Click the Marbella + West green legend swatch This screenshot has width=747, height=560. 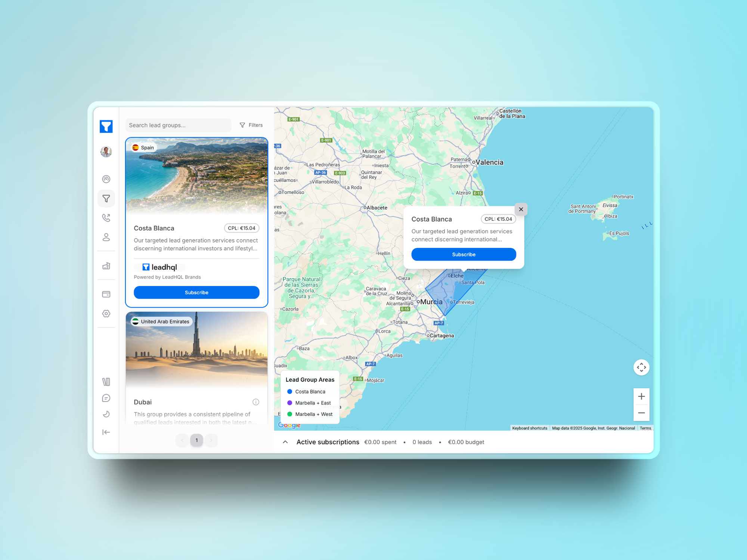click(x=289, y=414)
